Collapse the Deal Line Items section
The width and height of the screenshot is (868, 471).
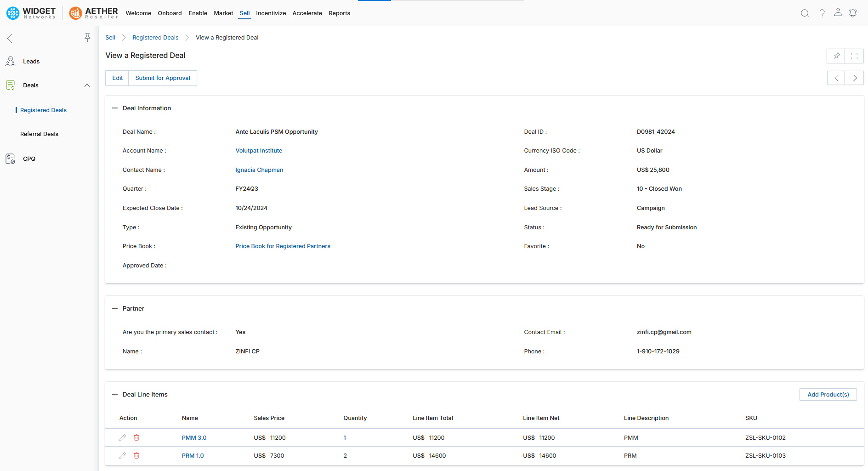[115, 394]
